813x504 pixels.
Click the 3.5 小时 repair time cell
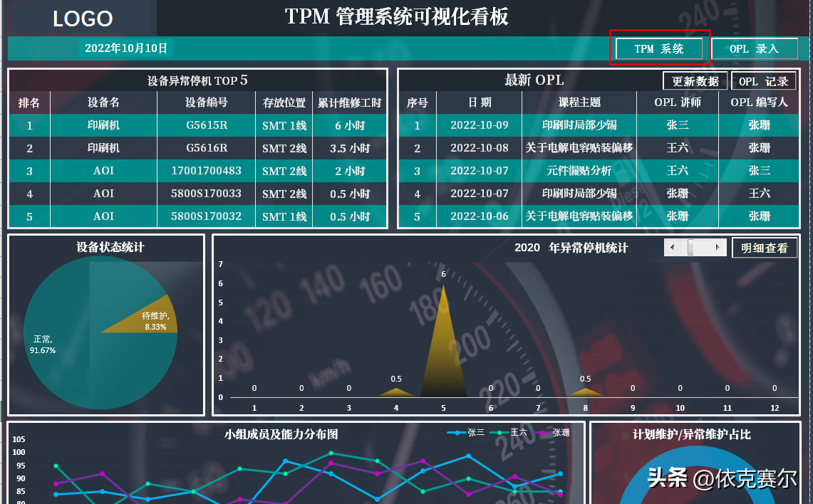tap(349, 148)
